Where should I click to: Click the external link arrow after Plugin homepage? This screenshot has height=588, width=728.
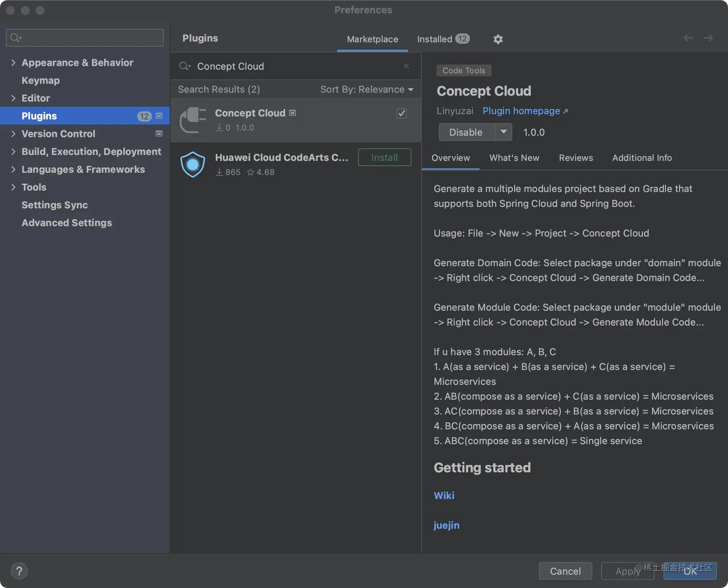(566, 111)
